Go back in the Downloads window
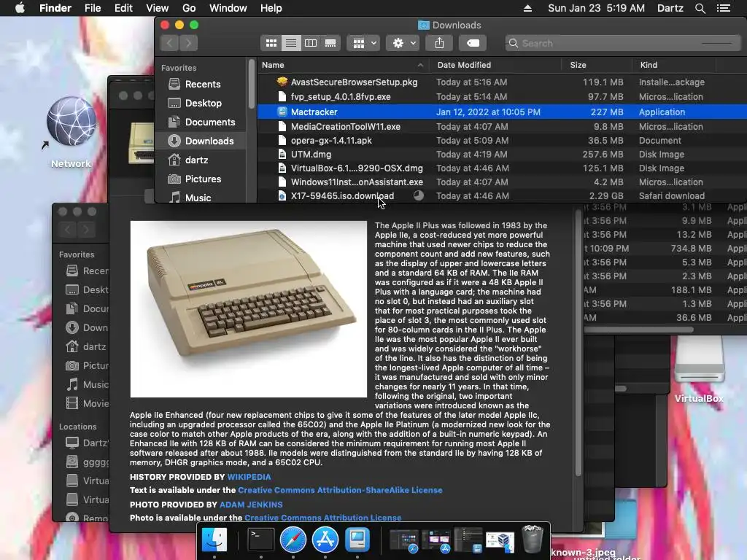 tap(169, 43)
